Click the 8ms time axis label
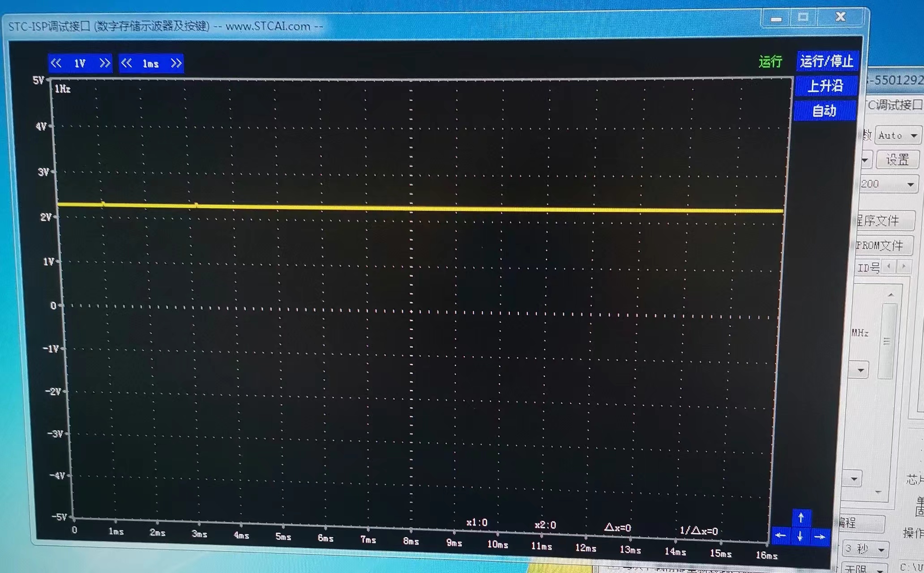 [411, 541]
